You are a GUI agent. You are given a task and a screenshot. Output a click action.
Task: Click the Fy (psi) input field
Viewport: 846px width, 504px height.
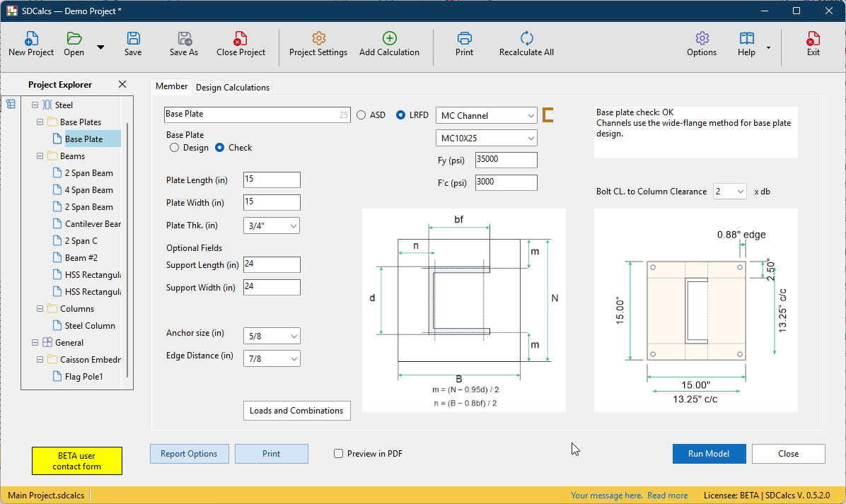(506, 160)
